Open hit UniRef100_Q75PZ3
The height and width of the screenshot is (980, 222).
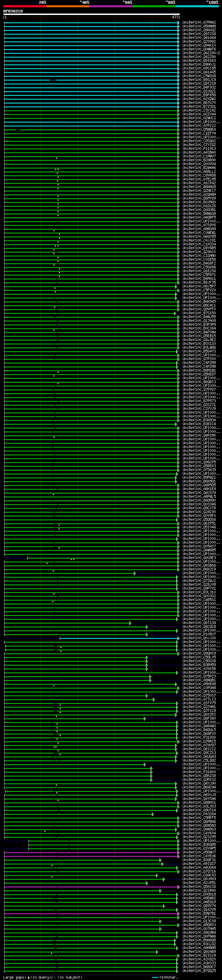click(199, 677)
